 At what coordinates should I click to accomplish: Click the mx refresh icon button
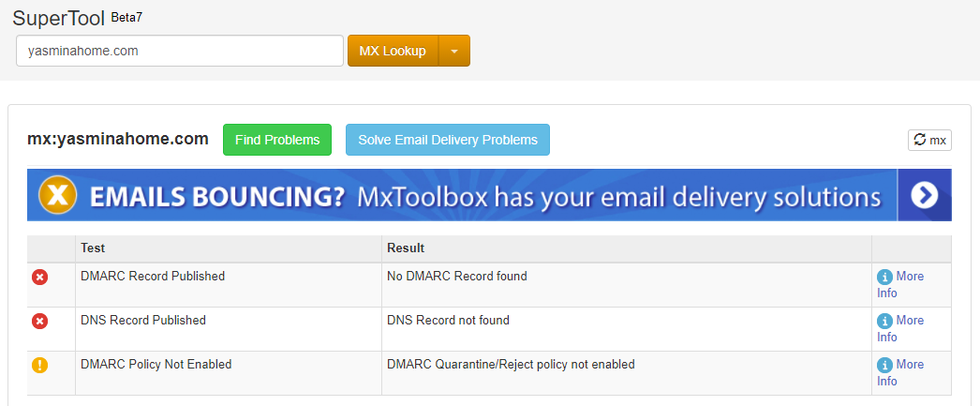tap(929, 140)
